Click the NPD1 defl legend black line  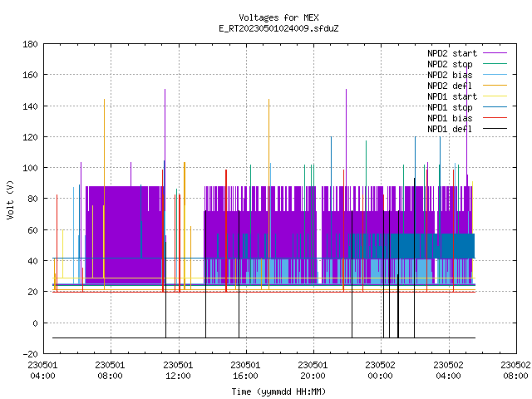point(495,129)
